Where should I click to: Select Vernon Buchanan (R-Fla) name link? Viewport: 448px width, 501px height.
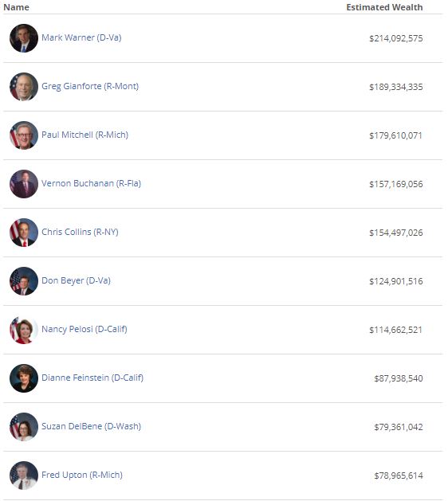91,183
